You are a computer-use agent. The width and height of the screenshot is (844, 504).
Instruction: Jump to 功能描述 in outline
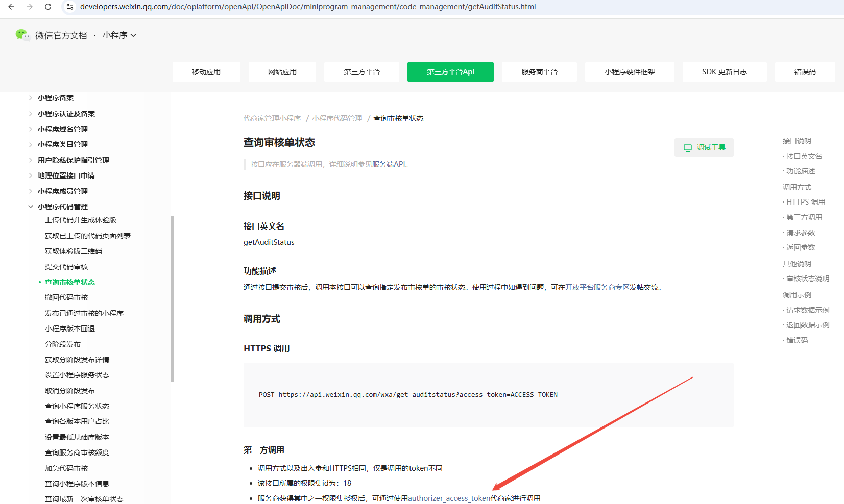801,171
